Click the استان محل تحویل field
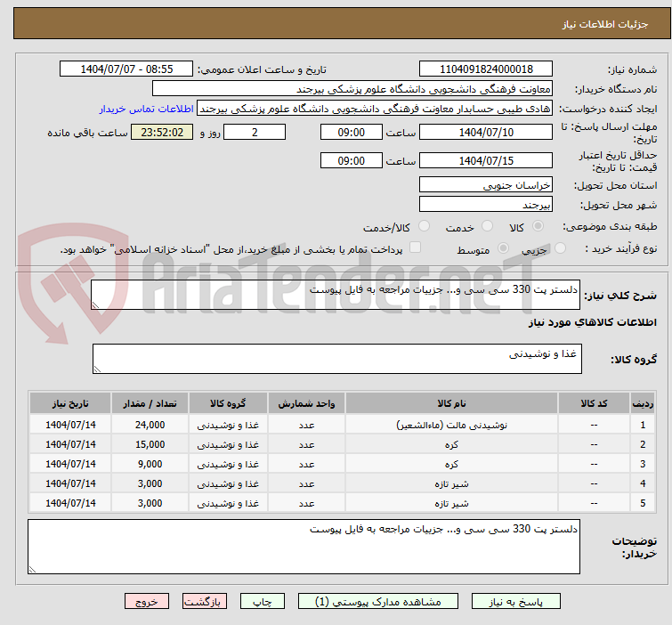 (x=486, y=185)
